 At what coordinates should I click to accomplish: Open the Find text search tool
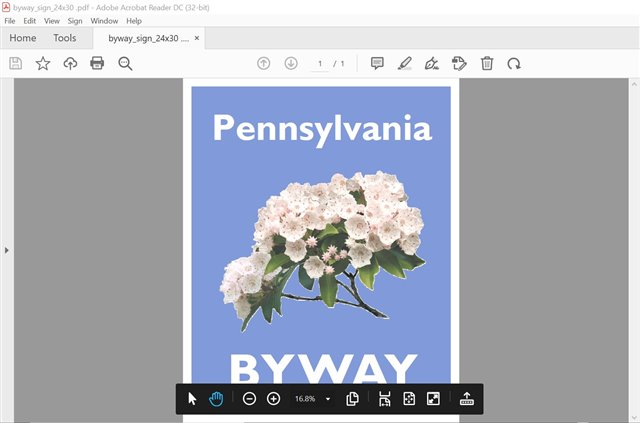tap(125, 64)
